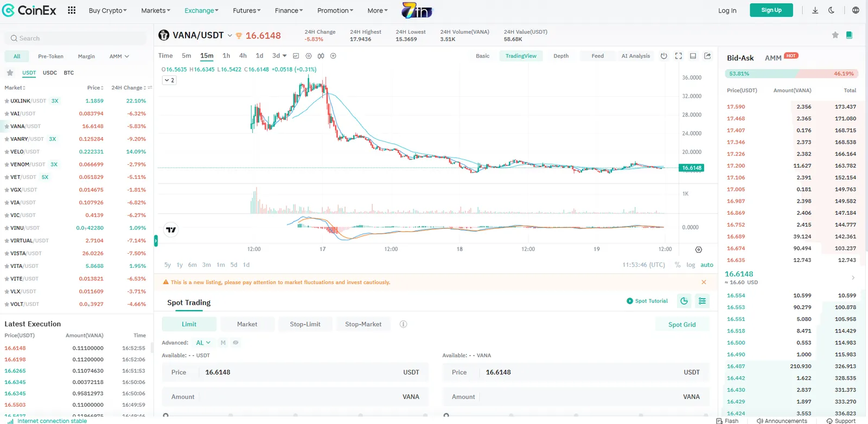Click the Log In link
This screenshot has height=424, width=868.
[727, 10]
